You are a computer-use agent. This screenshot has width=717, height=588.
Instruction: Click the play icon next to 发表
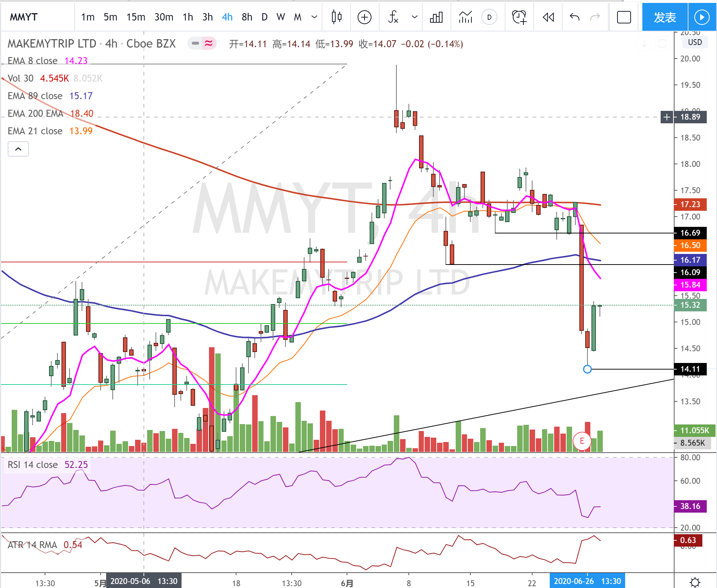pyautogui.click(x=702, y=17)
